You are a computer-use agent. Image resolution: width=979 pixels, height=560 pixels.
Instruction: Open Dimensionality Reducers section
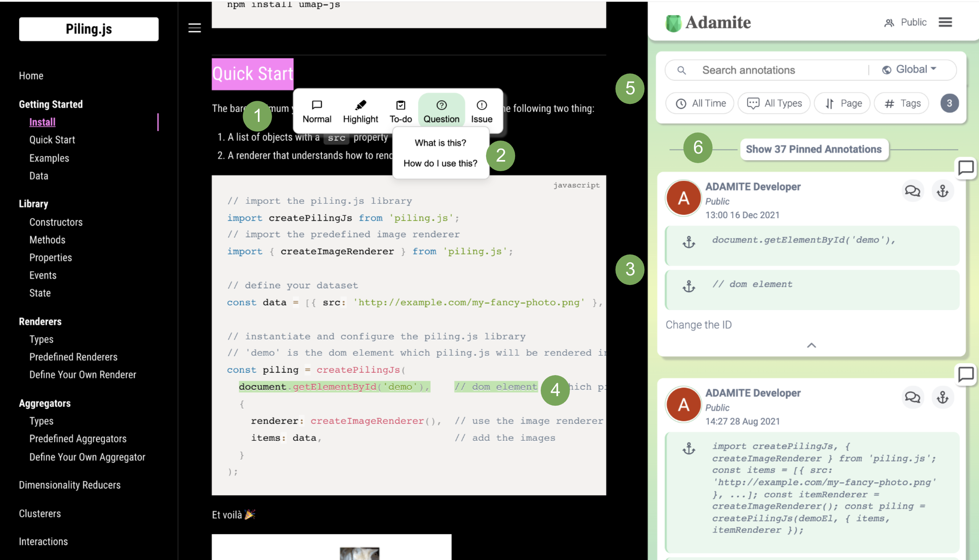(70, 485)
